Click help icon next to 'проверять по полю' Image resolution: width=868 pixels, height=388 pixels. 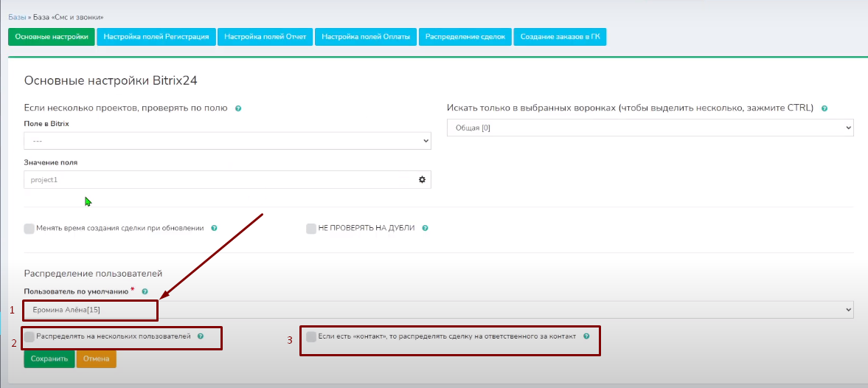tap(238, 108)
